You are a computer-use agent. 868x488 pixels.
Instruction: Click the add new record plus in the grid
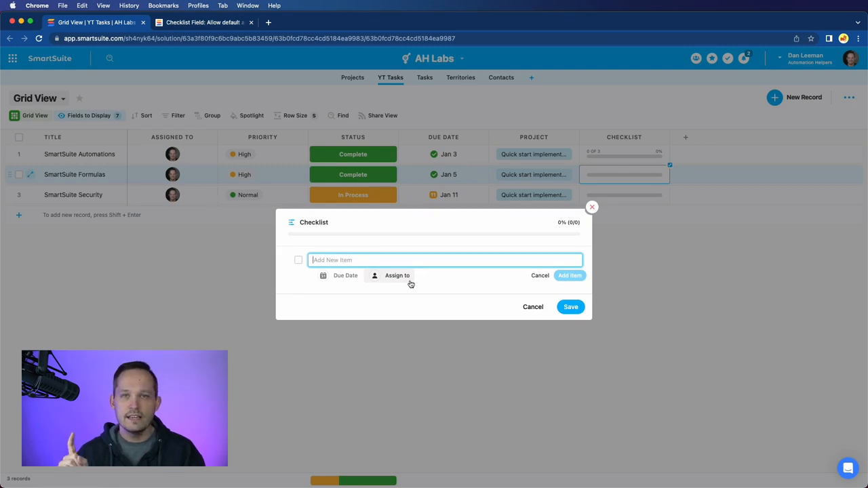(x=19, y=215)
